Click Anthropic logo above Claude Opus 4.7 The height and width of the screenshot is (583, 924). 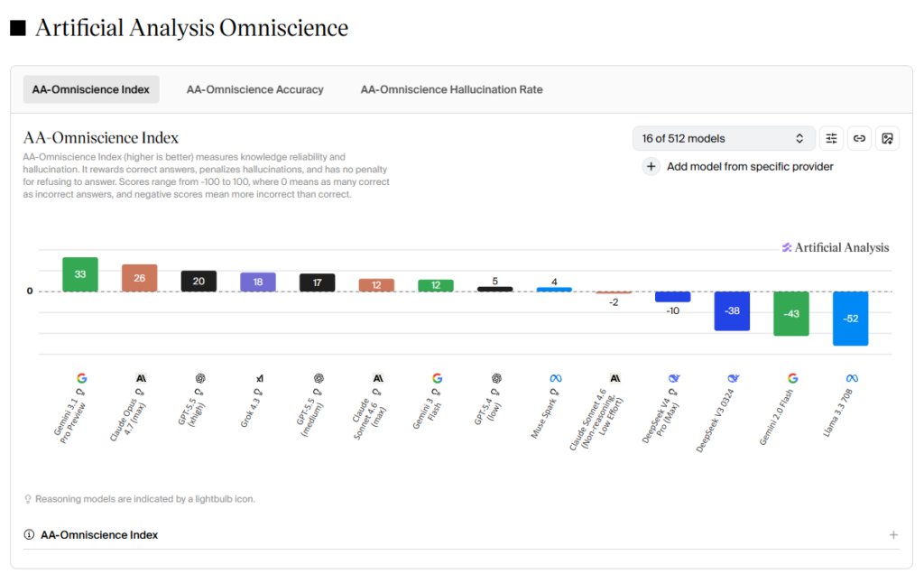(x=141, y=378)
